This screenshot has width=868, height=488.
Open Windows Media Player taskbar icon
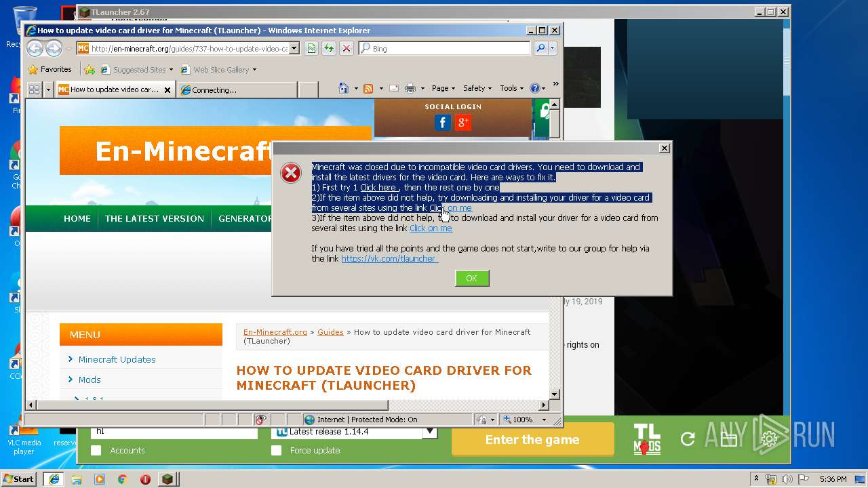coord(100,479)
